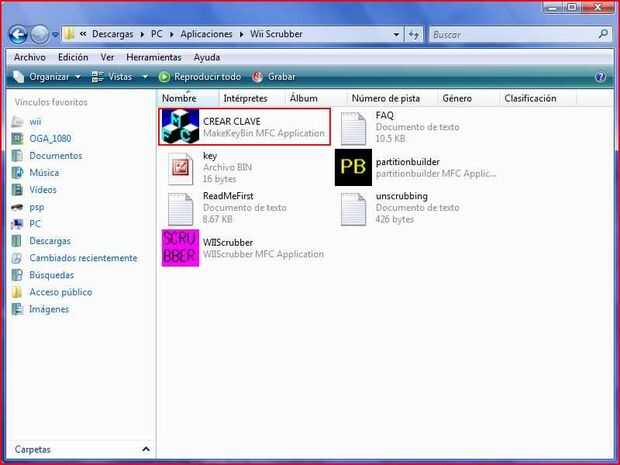
Task: Click the search magnifier icon
Action: (x=603, y=34)
